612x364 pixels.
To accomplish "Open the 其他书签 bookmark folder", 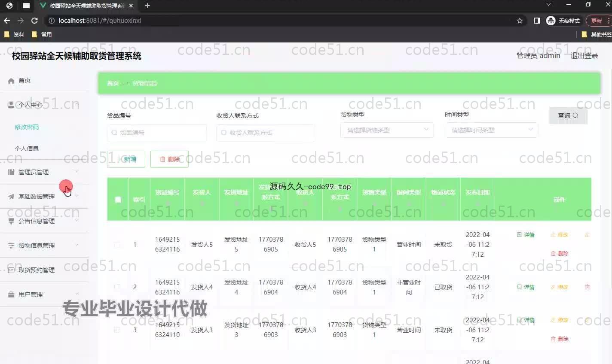I will point(597,34).
